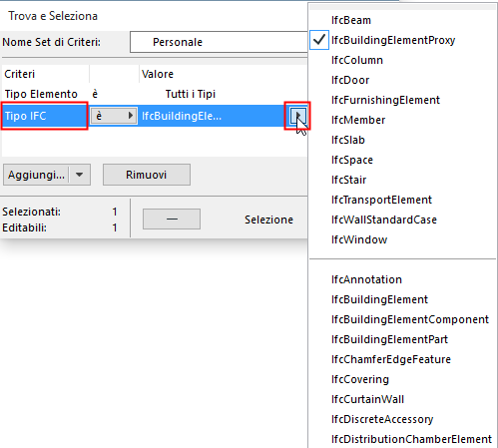
Task: Click the 'Tutti i Tipi' value
Action: (x=191, y=94)
